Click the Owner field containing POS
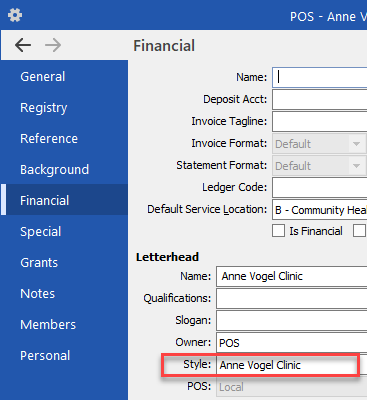Screen dimensions: 367x400 point(292,342)
